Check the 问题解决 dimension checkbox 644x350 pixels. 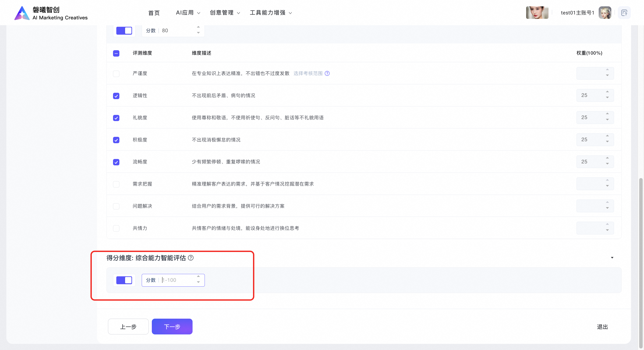pyautogui.click(x=116, y=206)
